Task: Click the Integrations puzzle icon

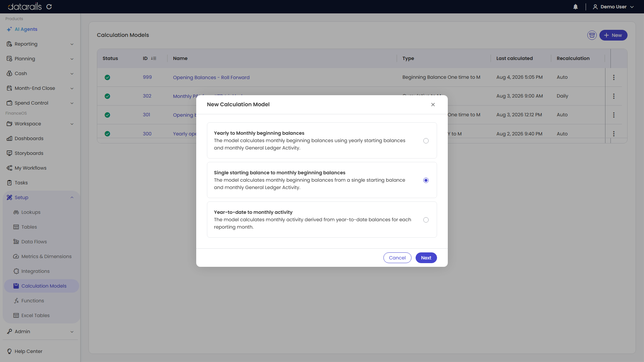Action: point(16,271)
